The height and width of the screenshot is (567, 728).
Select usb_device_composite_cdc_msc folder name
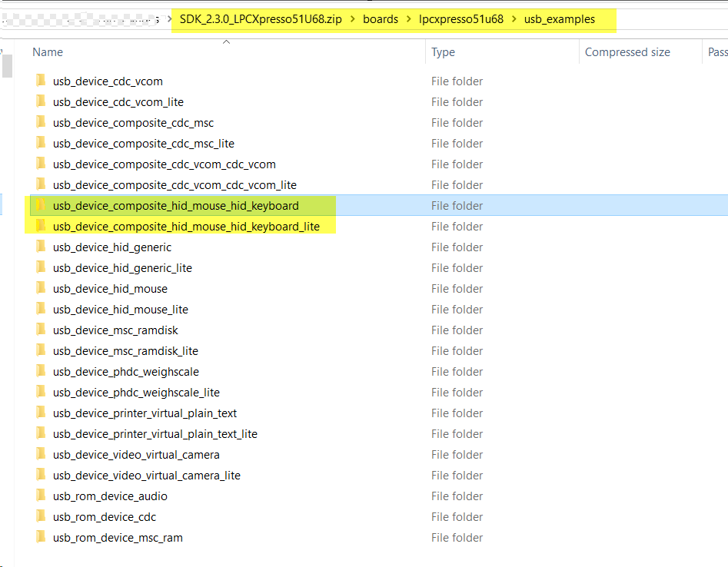[133, 123]
